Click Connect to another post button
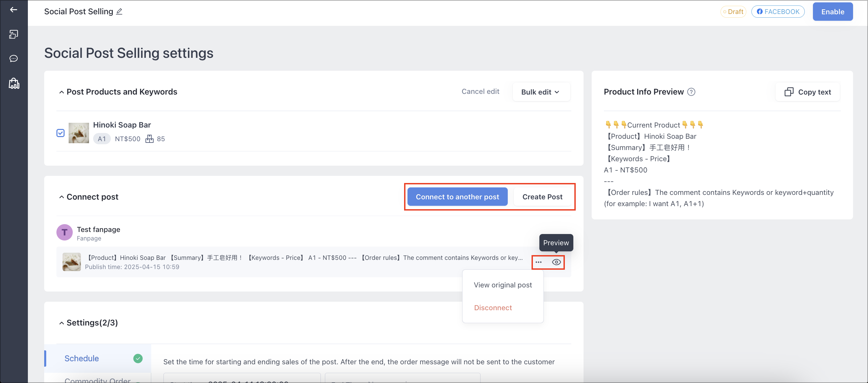Viewport: 868px width, 383px height. pos(457,197)
